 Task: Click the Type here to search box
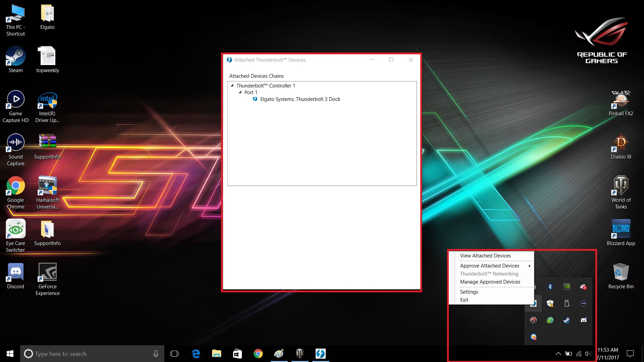point(92,354)
